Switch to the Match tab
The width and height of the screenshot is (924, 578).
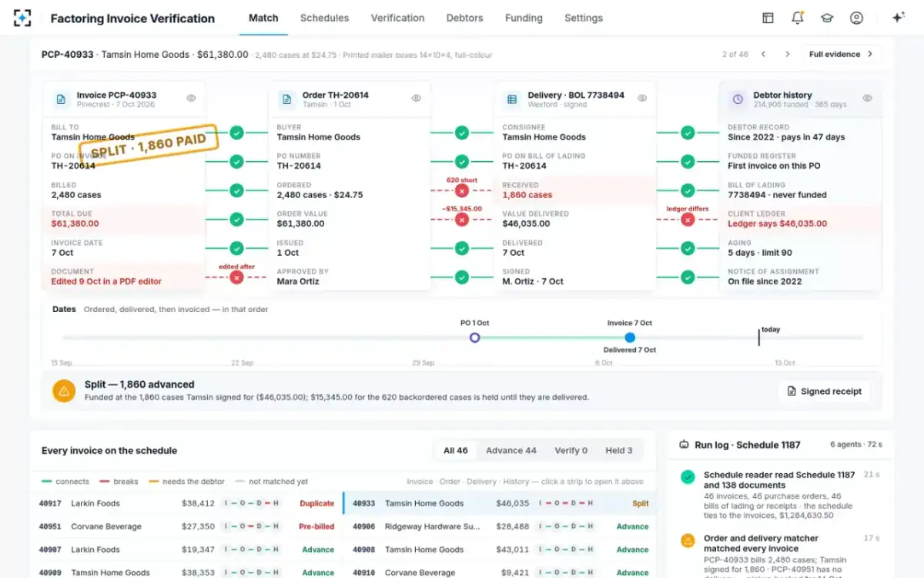263,18
